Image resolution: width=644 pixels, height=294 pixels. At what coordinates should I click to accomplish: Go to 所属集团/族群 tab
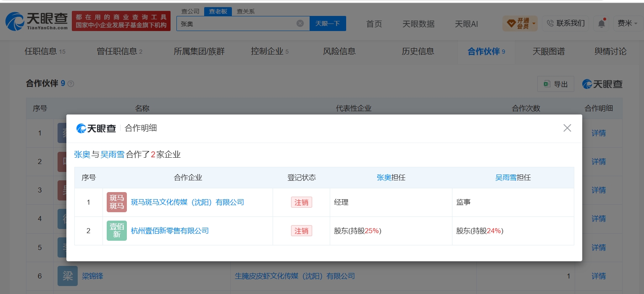[199, 52]
